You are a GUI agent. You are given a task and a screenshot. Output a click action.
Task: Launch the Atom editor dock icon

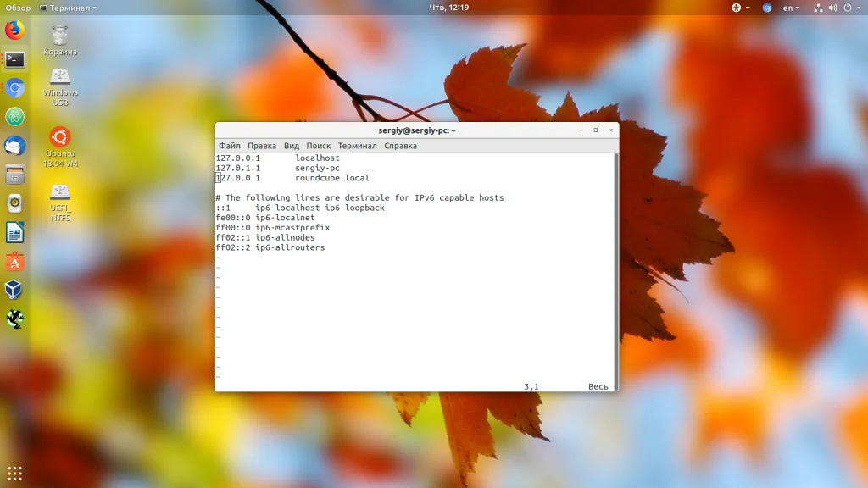[x=15, y=117]
